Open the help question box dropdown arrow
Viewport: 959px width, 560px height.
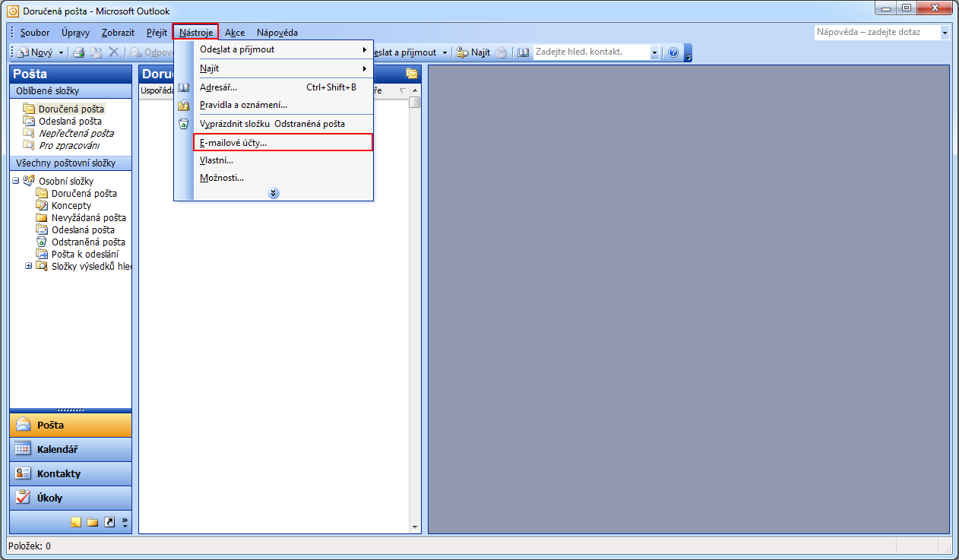click(945, 33)
